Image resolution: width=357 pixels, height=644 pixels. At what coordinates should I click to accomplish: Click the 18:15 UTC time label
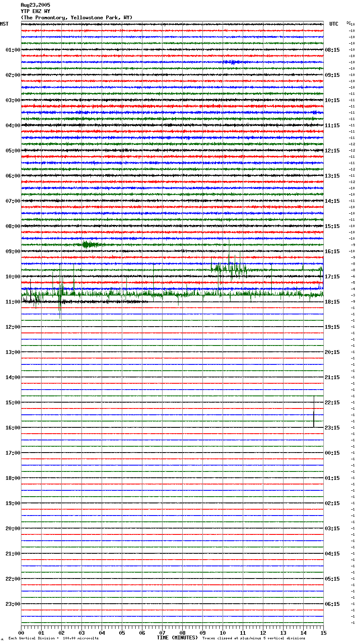332,302
